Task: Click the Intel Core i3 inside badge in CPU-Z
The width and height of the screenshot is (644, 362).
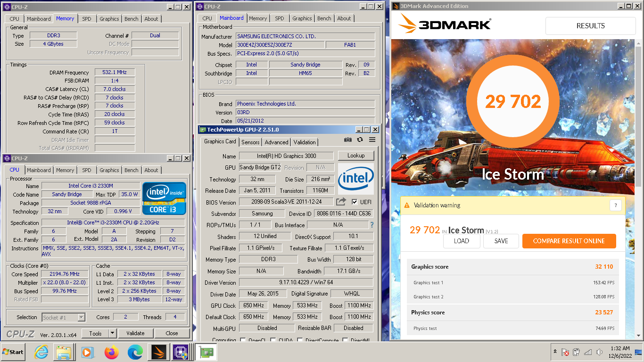Action: click(165, 198)
